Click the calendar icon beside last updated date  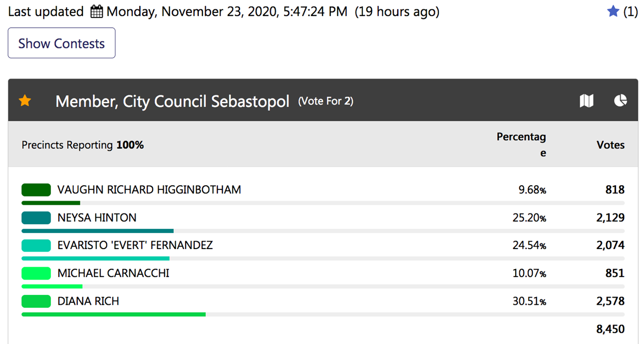pos(96,12)
